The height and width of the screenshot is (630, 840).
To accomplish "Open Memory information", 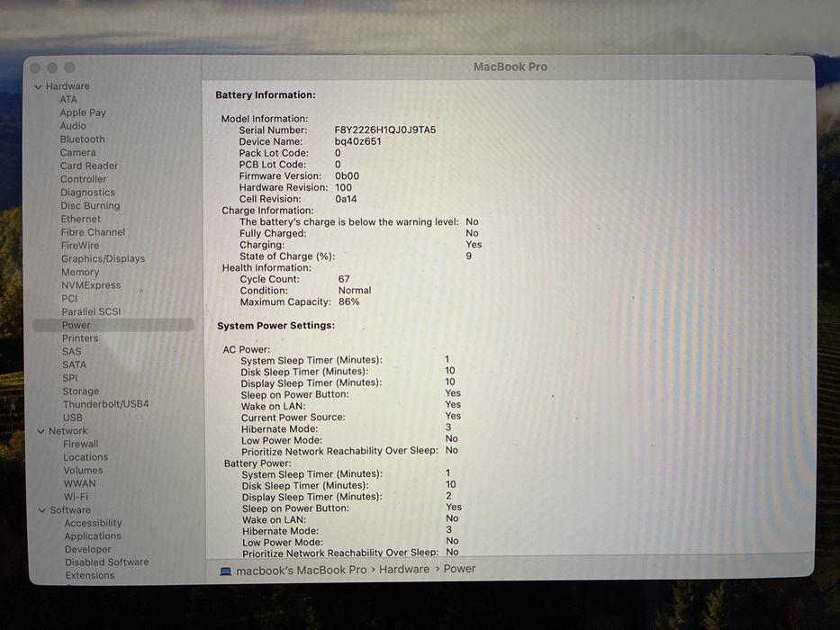I will tap(80, 272).
